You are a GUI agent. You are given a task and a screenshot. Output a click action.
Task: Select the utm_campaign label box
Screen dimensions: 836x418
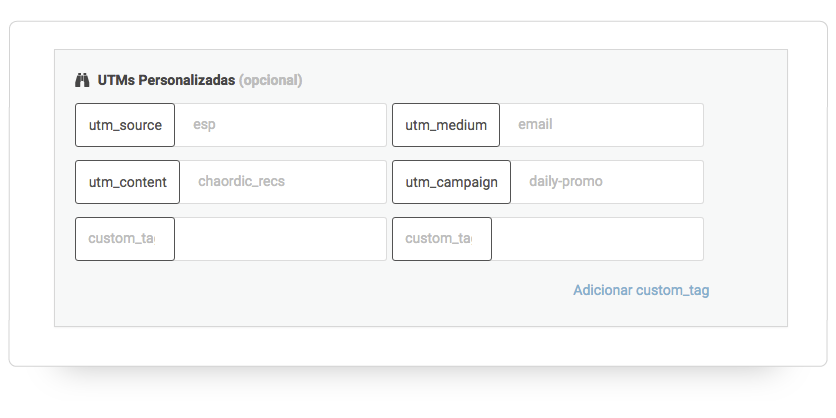pyautogui.click(x=451, y=182)
